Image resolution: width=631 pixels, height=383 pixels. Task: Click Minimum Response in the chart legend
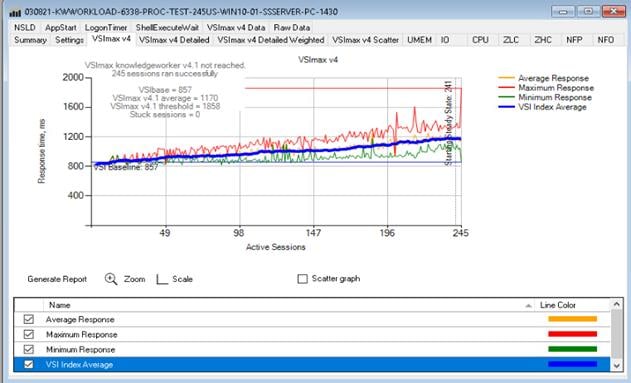555,97
